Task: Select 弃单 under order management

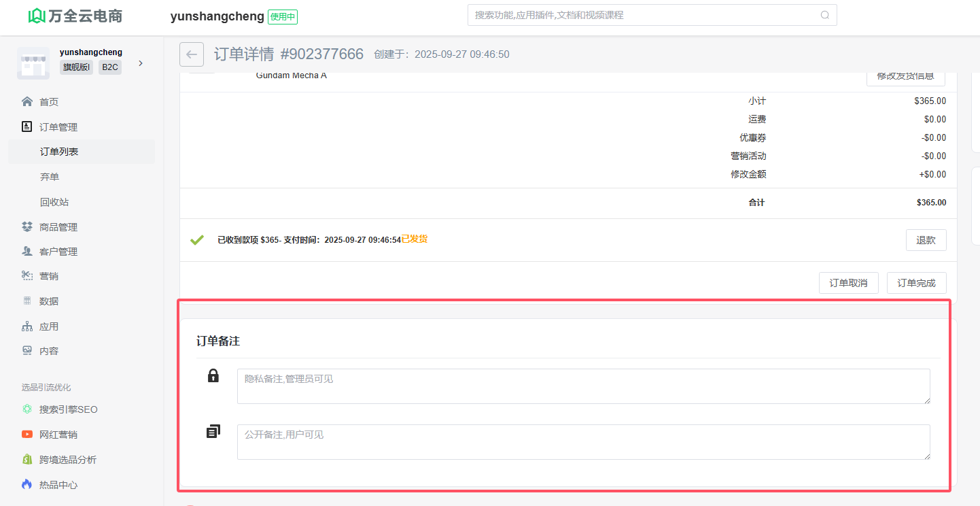Action: (x=50, y=177)
